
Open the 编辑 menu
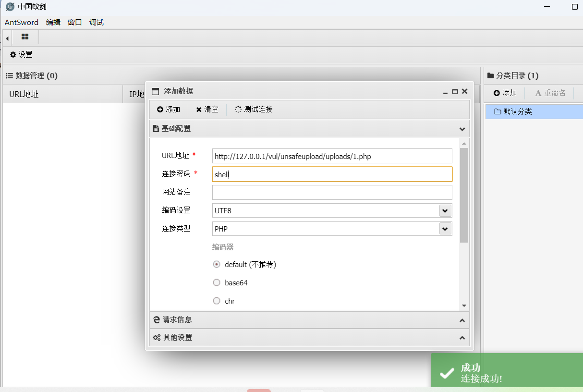tap(53, 23)
